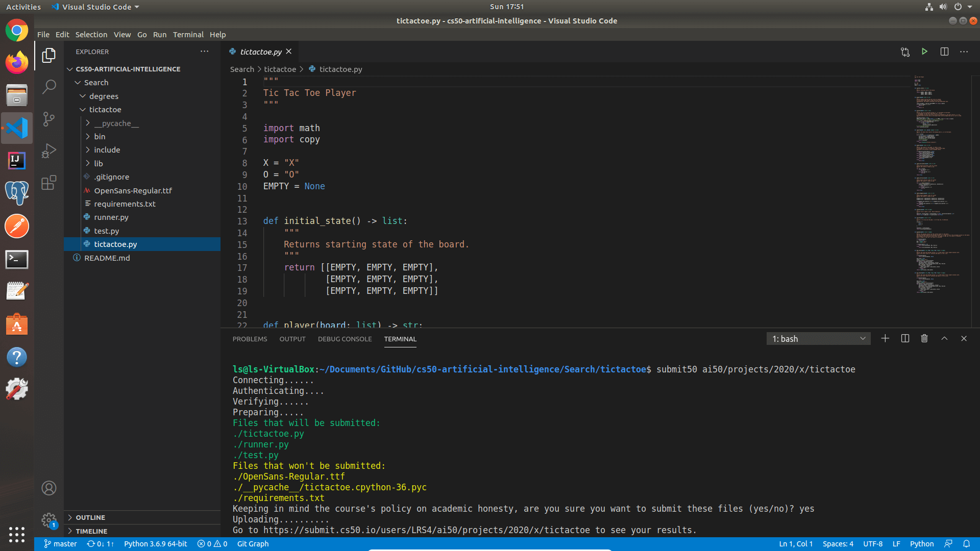Run Python file with play button
Viewport: 980px width, 551px height.
[924, 52]
